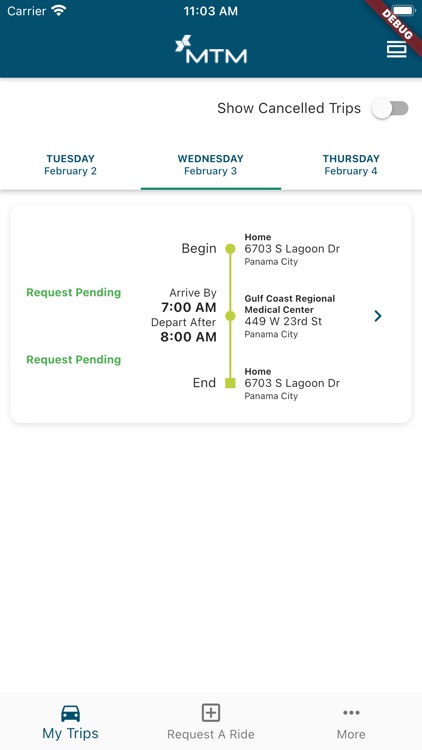Tap the MTM logo in header
The image size is (422, 750).
pyautogui.click(x=211, y=49)
